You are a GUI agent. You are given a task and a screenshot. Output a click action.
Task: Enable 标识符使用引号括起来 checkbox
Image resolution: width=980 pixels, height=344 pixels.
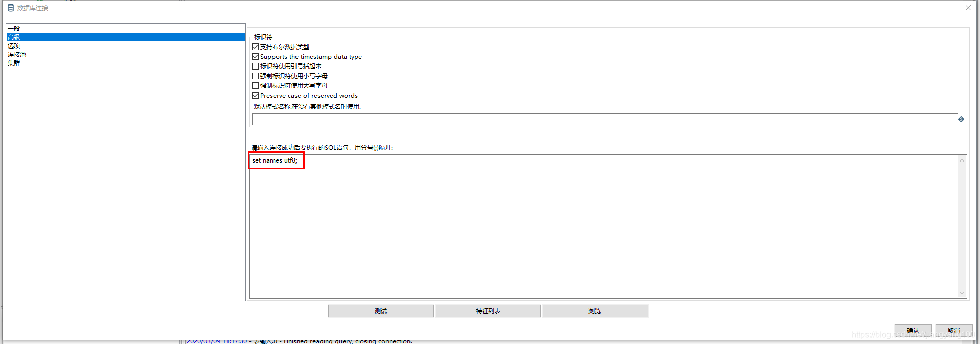[x=256, y=66]
